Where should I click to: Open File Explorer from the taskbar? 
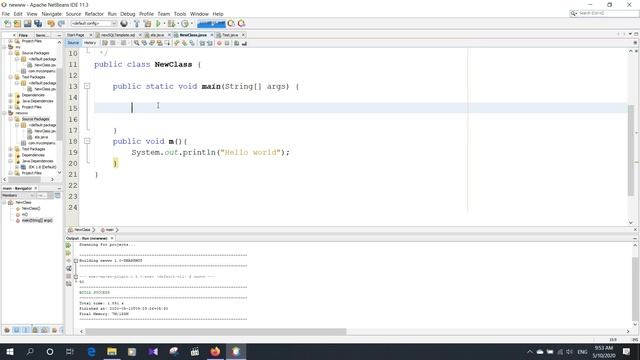click(112, 351)
